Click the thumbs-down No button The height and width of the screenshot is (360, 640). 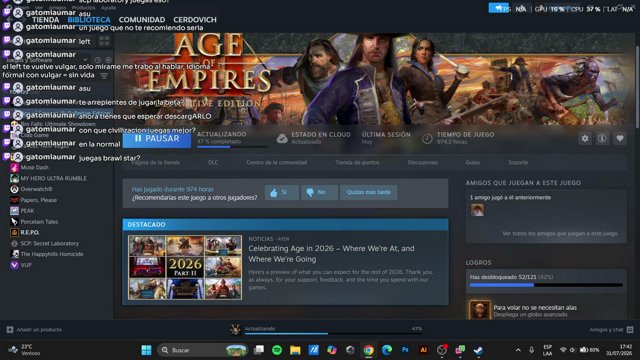point(319,192)
